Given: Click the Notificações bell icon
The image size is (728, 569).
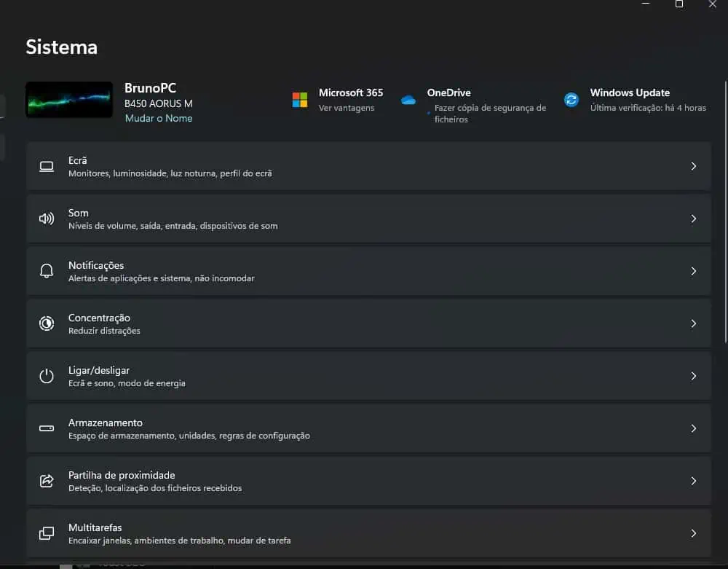Looking at the screenshot, I should point(47,271).
